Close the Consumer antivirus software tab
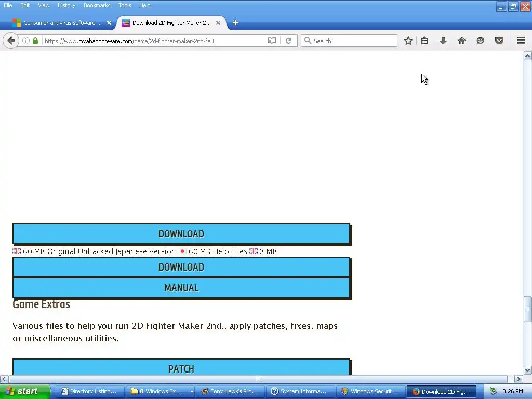Screen dimensions: 532x399 coord(109,23)
